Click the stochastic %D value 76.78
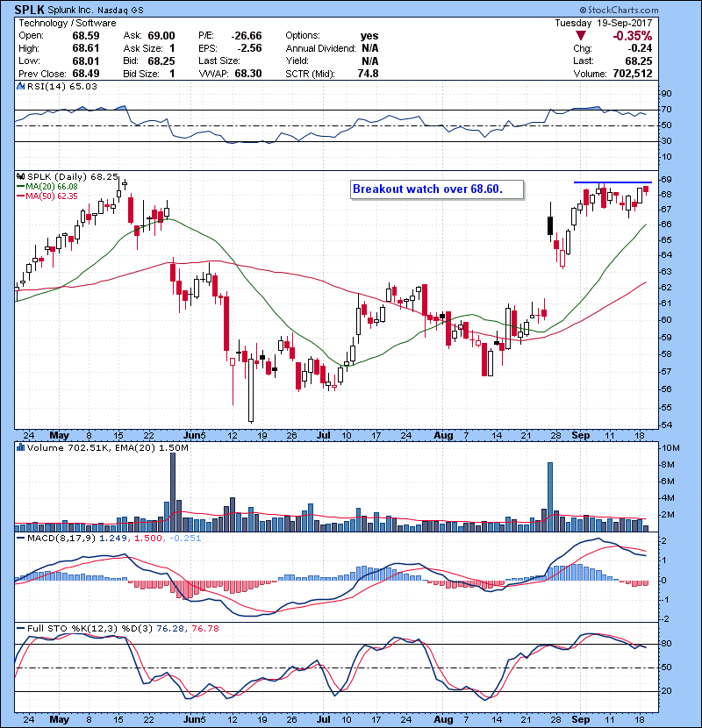The height and width of the screenshot is (728, 702). tap(204, 629)
